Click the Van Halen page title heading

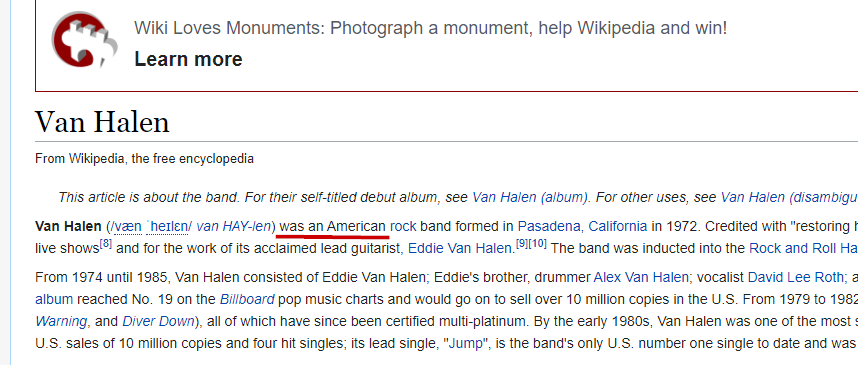[102, 121]
